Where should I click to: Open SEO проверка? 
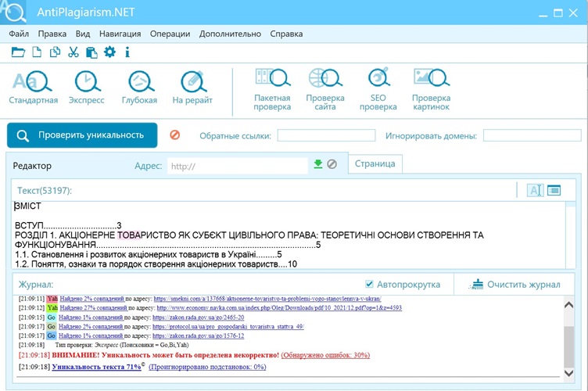pos(378,90)
